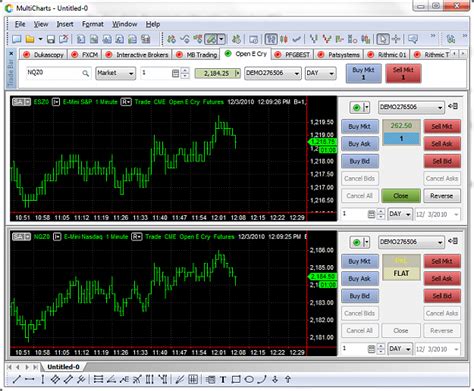Click Buy Mkt in NQ order panel
The height and width of the screenshot is (391, 474).
click(x=360, y=261)
